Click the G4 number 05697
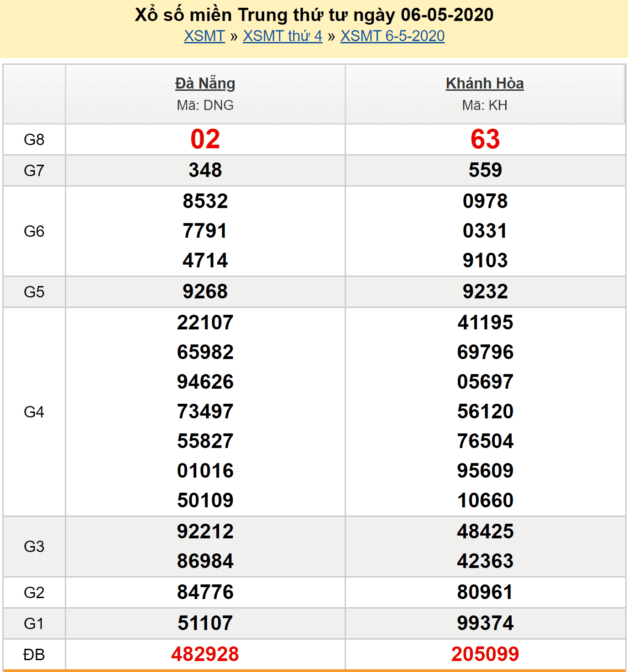 point(485,382)
